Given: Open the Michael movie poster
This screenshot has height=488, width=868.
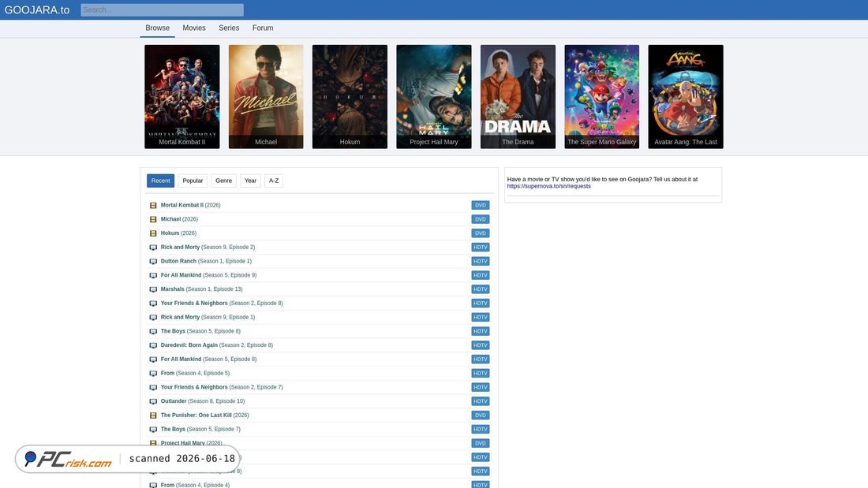Looking at the screenshot, I should tap(266, 97).
